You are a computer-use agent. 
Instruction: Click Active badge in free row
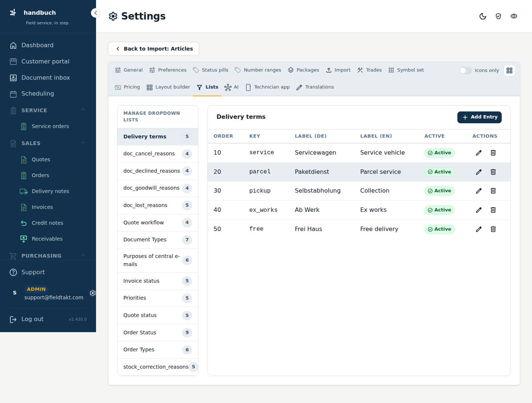(x=439, y=229)
